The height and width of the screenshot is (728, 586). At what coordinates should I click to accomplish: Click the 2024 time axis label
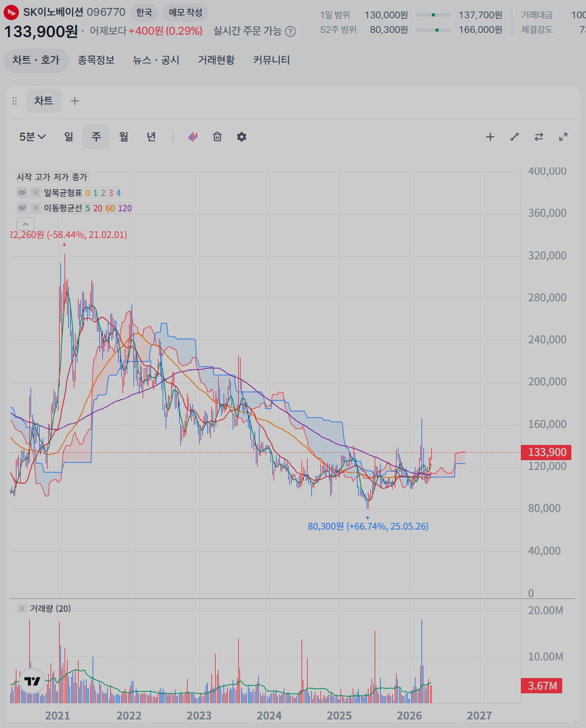[269, 715]
